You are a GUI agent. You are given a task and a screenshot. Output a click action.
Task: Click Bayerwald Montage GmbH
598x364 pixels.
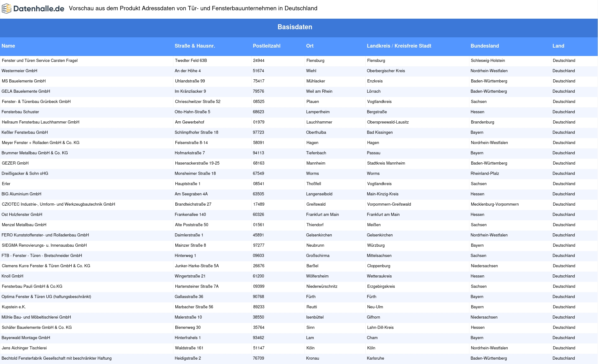point(26,338)
